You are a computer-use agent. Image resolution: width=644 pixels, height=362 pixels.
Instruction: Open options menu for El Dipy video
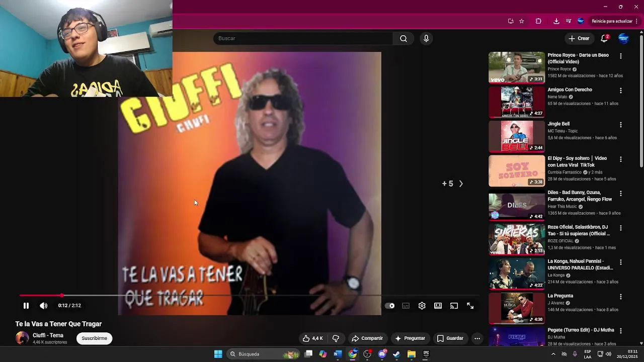[621, 159]
